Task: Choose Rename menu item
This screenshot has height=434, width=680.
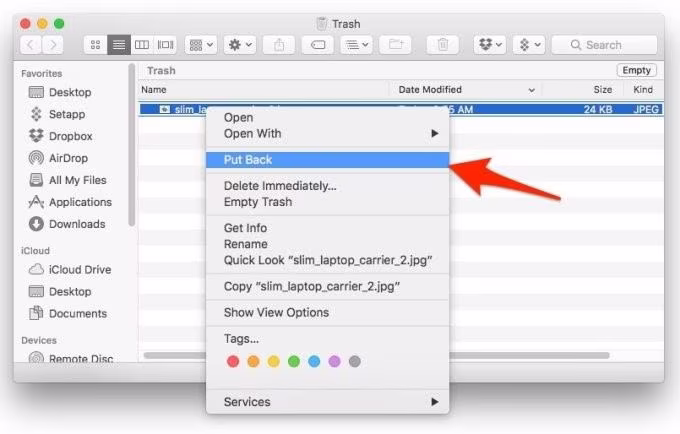Action: point(327,244)
